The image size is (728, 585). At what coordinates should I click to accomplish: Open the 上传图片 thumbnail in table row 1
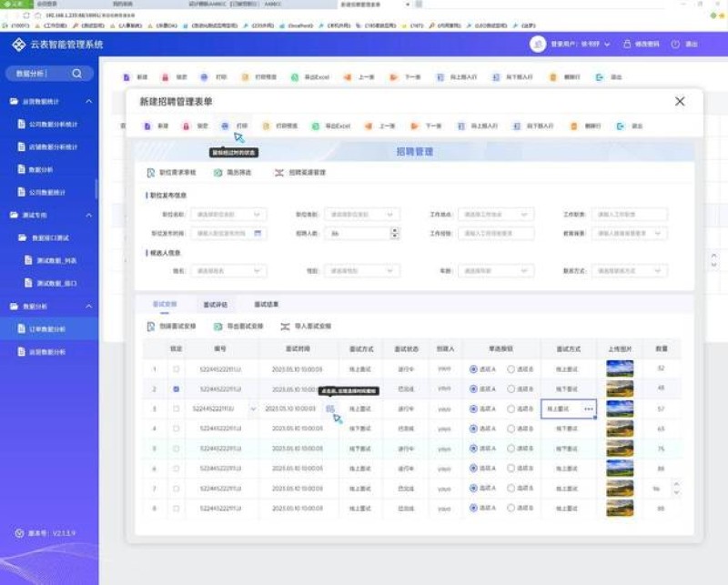pyautogui.click(x=620, y=368)
